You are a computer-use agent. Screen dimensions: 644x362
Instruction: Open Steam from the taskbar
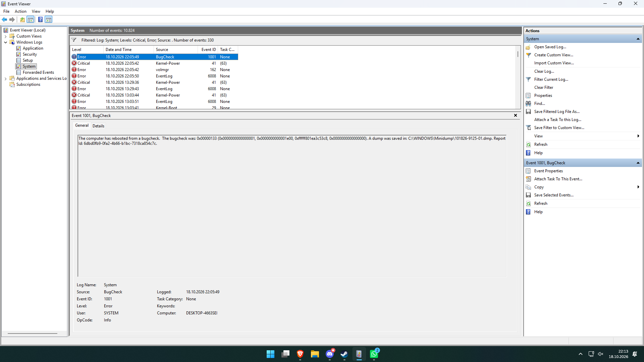(x=344, y=354)
